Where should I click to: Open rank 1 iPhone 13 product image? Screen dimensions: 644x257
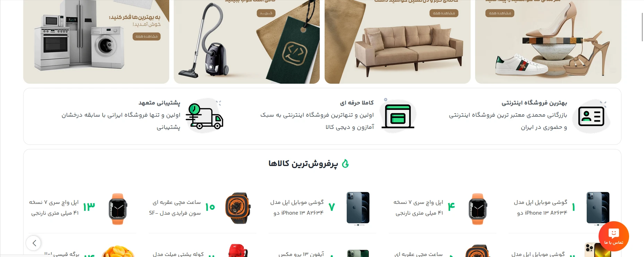[598, 208]
